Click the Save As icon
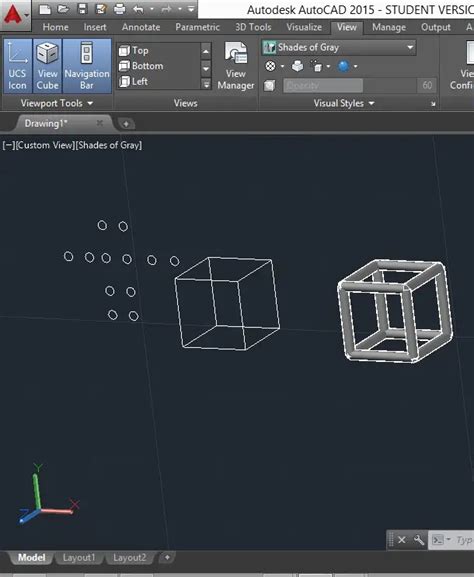Screen dimensions: 474x577 pos(101,9)
